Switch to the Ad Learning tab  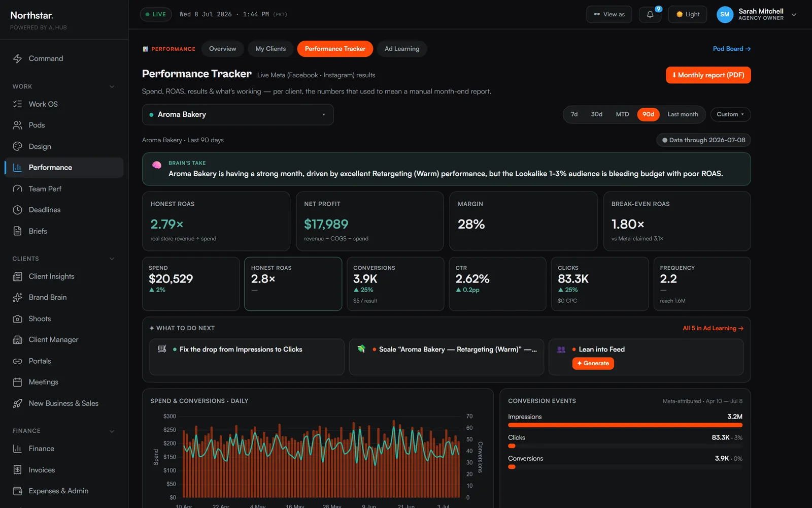tap(402, 49)
